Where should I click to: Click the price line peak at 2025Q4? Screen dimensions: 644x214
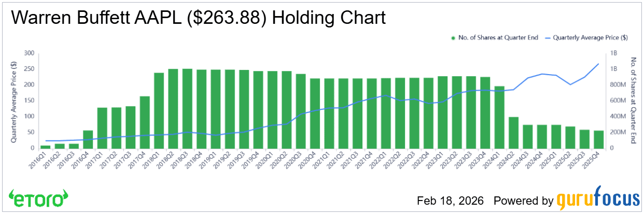[x=598, y=64]
